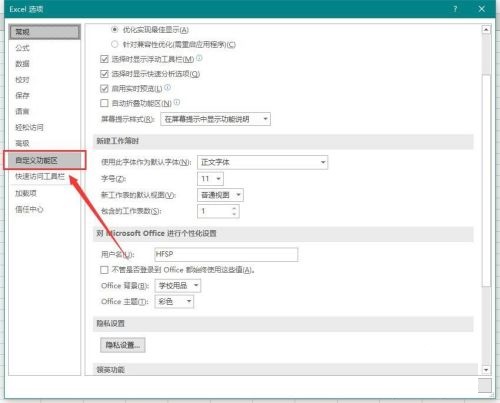The height and width of the screenshot is (403, 500).
Task: Open the 加载项 category
Action: pos(26,193)
